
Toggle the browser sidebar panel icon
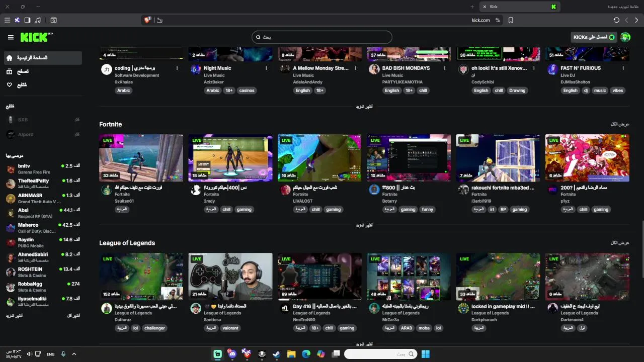coord(27,20)
